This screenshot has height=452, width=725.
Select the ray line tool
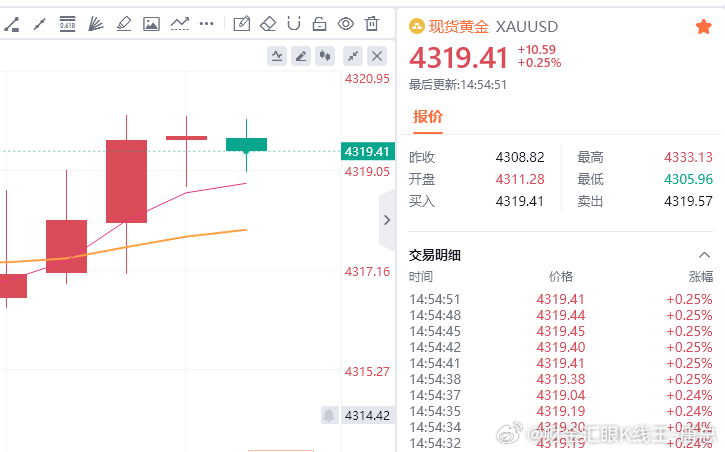pyautogui.click(x=40, y=24)
